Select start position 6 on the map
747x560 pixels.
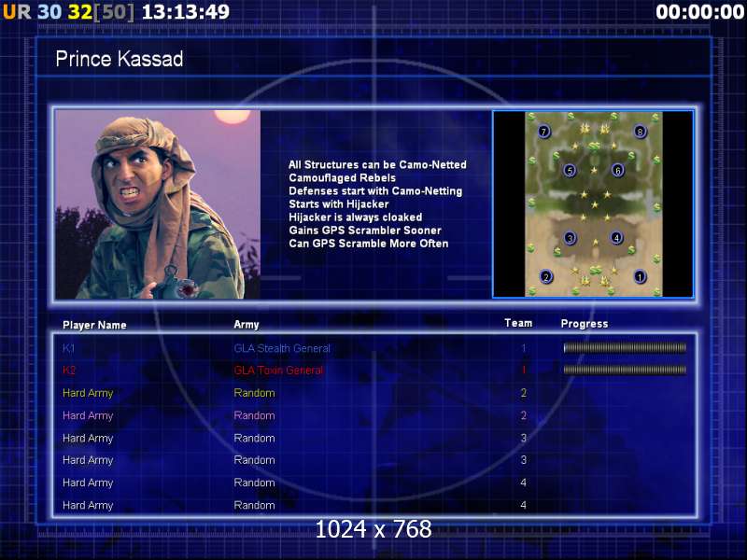[x=617, y=170]
